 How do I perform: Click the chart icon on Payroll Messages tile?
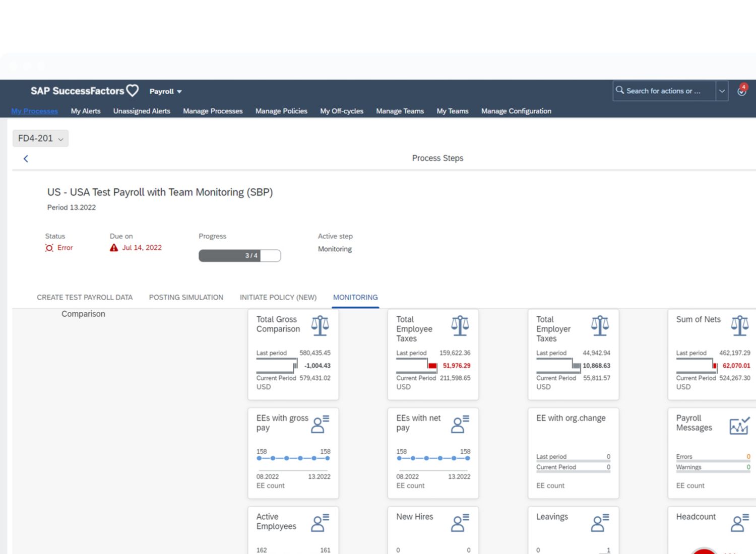point(739,426)
